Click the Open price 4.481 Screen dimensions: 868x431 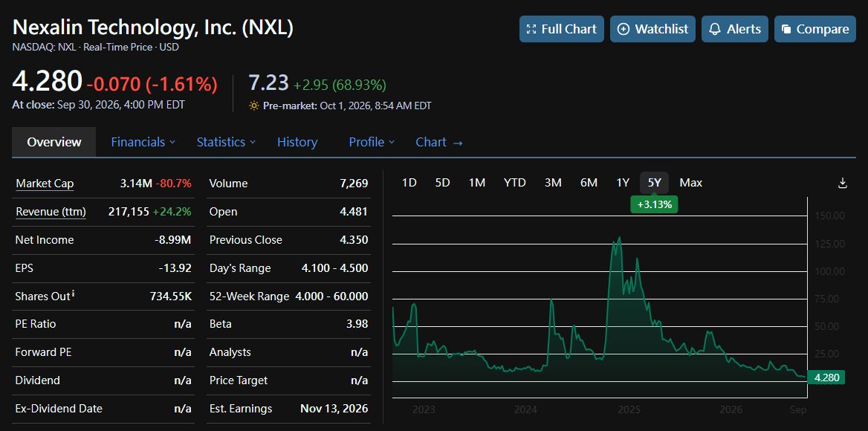tap(354, 211)
